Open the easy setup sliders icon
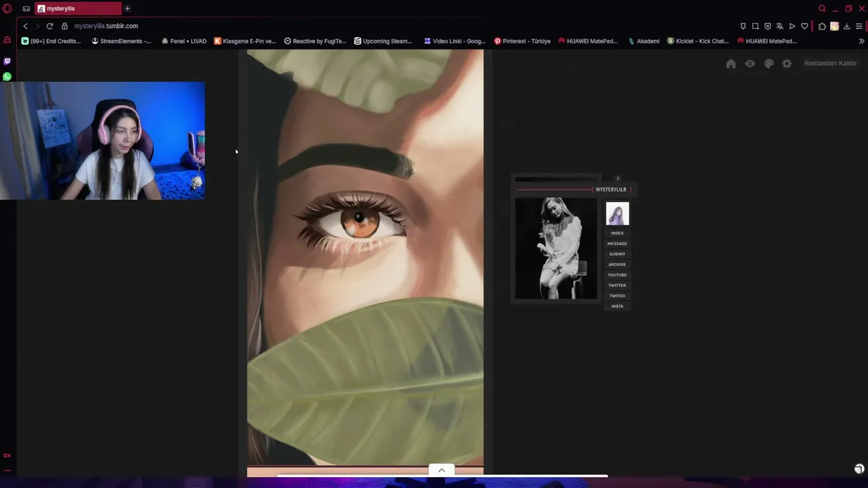 (x=859, y=26)
